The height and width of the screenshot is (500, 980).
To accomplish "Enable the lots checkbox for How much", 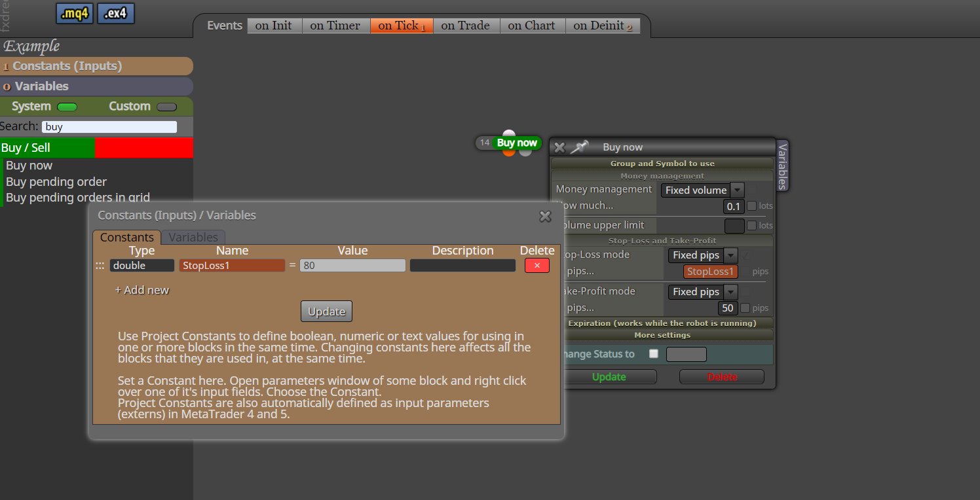I will (752, 205).
